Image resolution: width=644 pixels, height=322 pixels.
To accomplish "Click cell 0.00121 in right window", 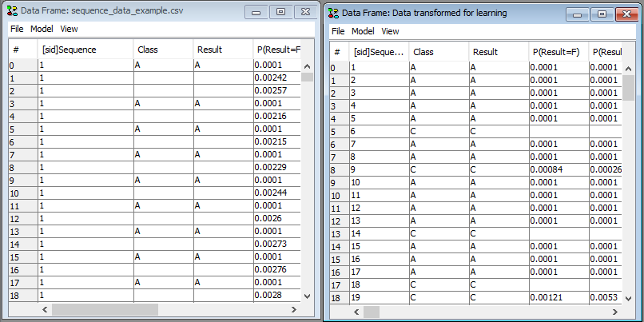I will point(558,298).
